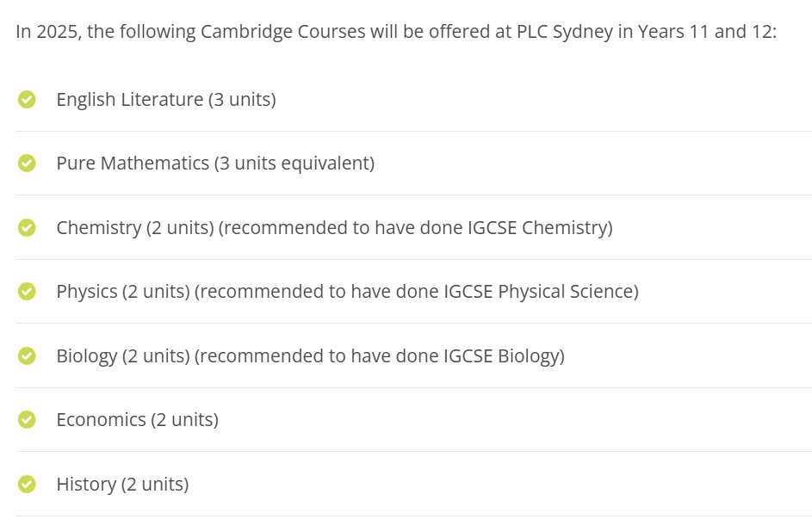
Task: Click the words 'IGCSE Chemistry' in the list
Action: 536,228
